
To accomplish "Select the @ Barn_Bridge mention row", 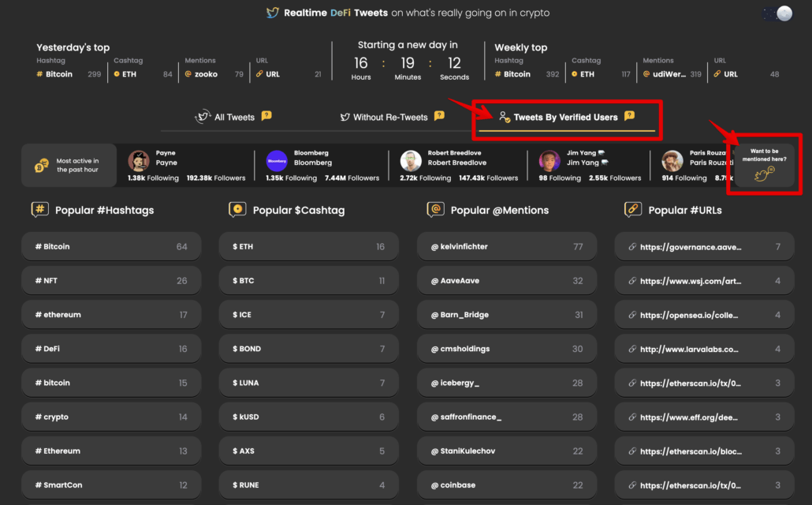I will point(507,315).
